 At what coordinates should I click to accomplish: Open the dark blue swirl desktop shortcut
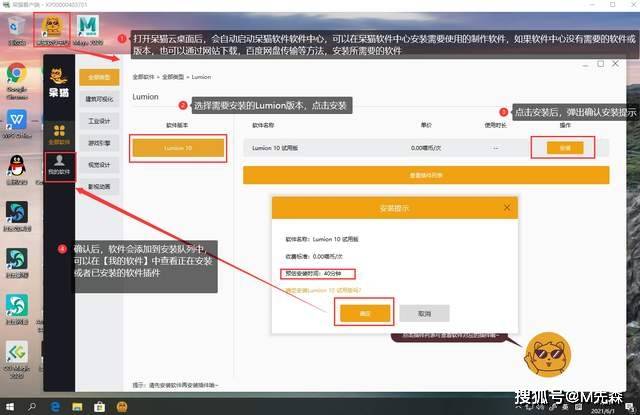click(x=17, y=216)
